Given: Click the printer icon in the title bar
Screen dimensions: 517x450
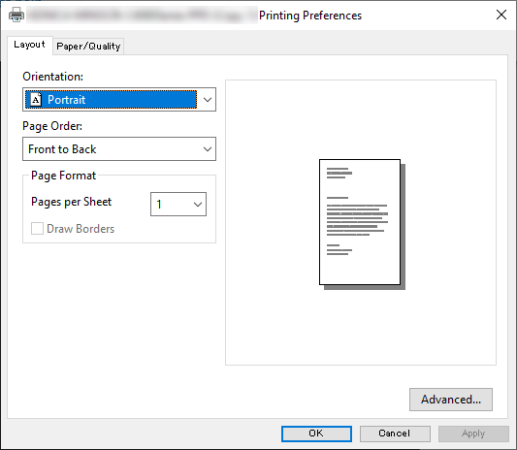Looking at the screenshot, I should tap(16, 15).
